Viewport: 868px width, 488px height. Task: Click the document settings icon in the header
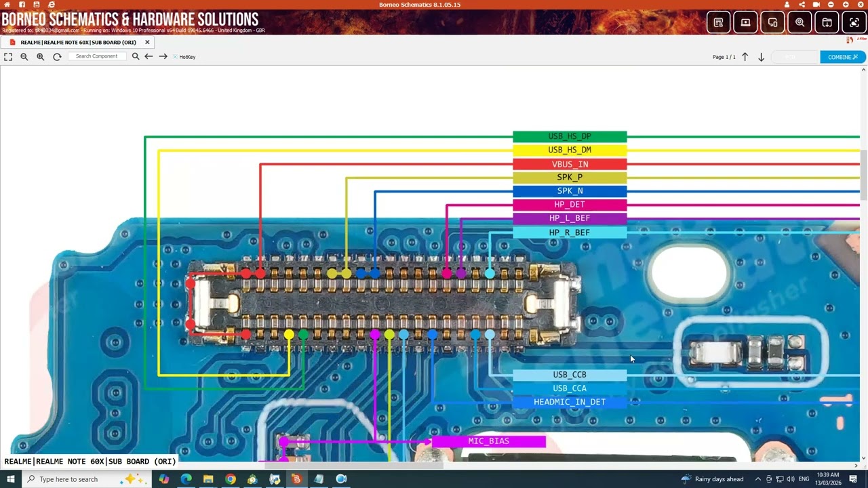point(718,22)
